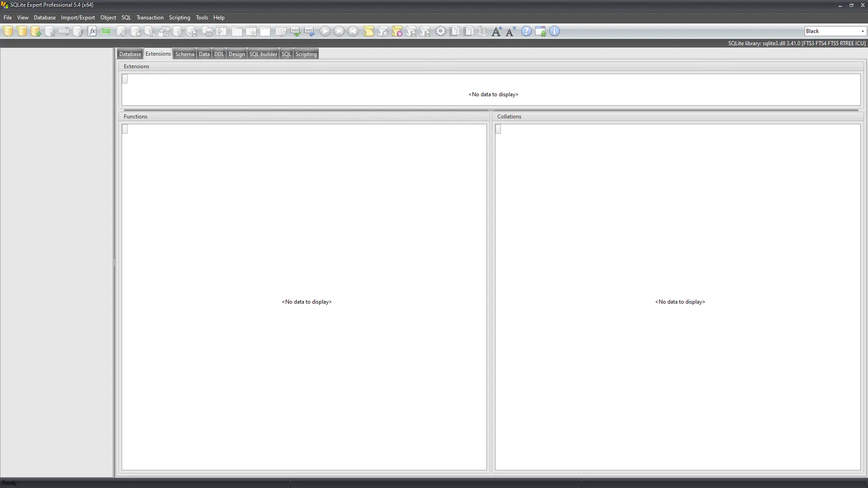Screen dimensions: 868x488
Task: Switch to the SQL builder tab
Action: (263, 54)
